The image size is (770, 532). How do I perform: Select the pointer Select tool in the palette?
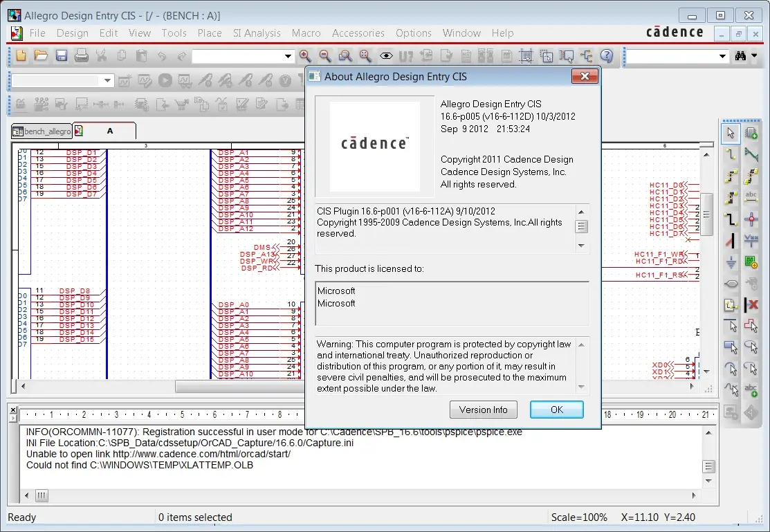pyautogui.click(x=731, y=133)
